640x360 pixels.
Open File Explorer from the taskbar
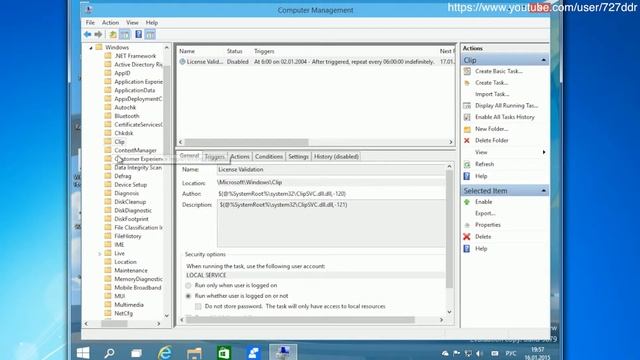194,353
